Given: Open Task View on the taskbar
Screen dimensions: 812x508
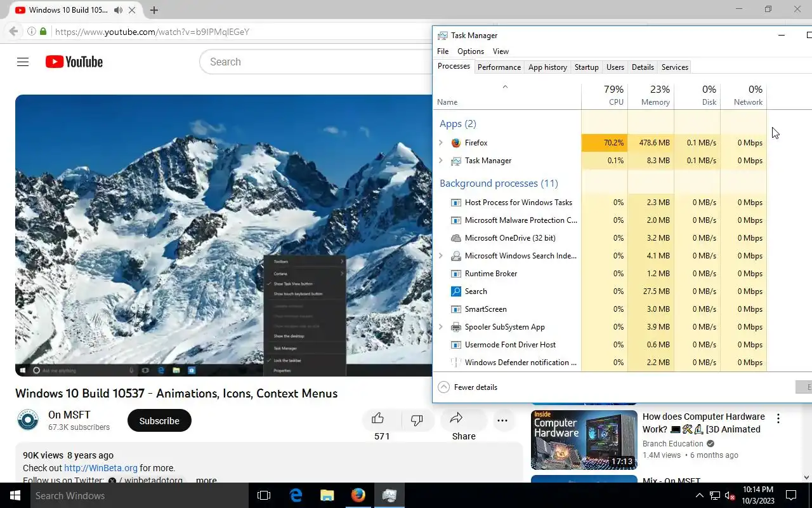Looking at the screenshot, I should point(264,495).
